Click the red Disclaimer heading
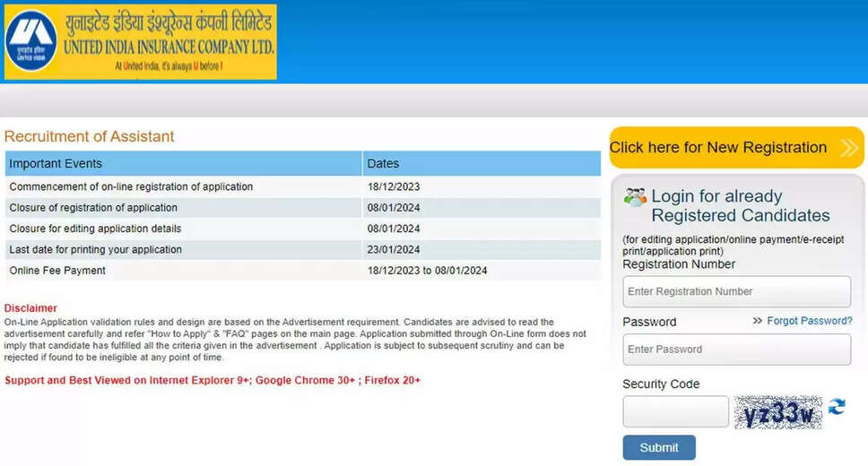The width and height of the screenshot is (868, 466). tap(30, 308)
